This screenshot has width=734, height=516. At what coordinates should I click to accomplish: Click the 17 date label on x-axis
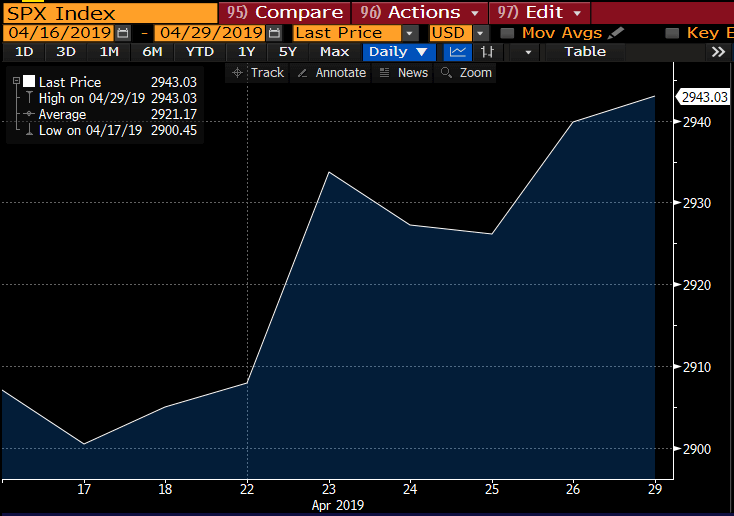[84, 489]
